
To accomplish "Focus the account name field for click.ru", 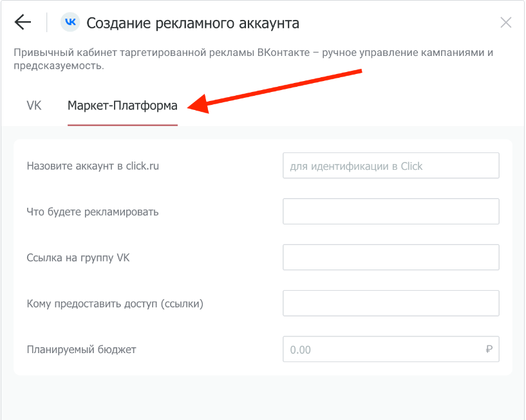I will [391, 165].
